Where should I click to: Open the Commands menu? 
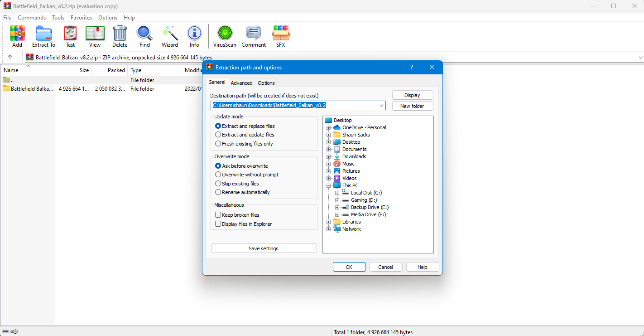[x=32, y=18]
